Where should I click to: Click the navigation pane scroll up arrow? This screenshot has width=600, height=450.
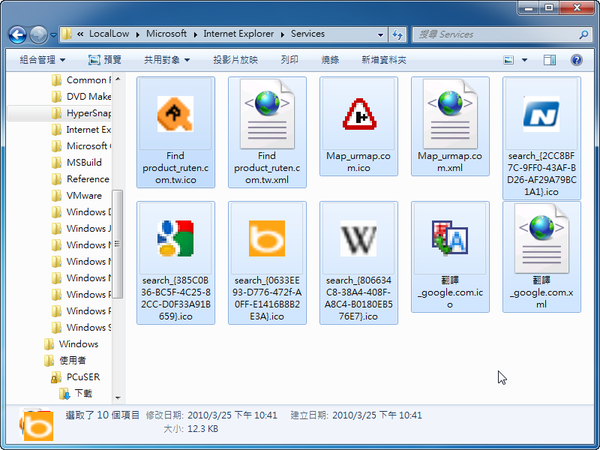click(118, 79)
